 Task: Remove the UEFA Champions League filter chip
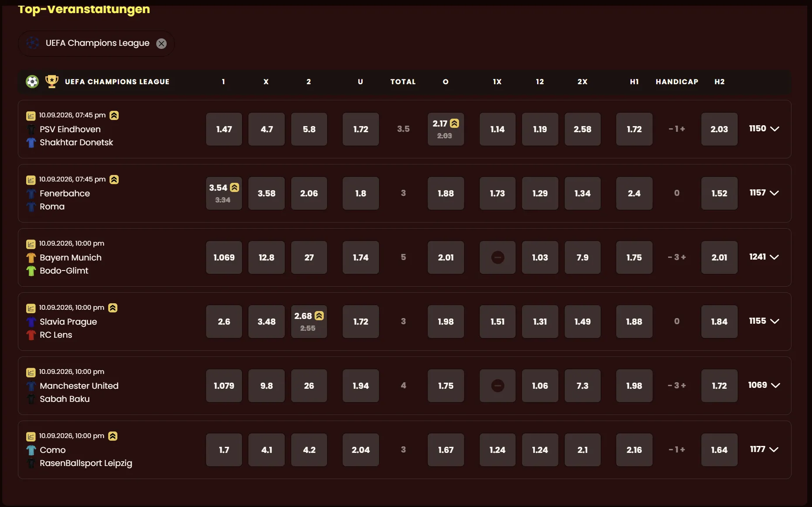[161, 44]
